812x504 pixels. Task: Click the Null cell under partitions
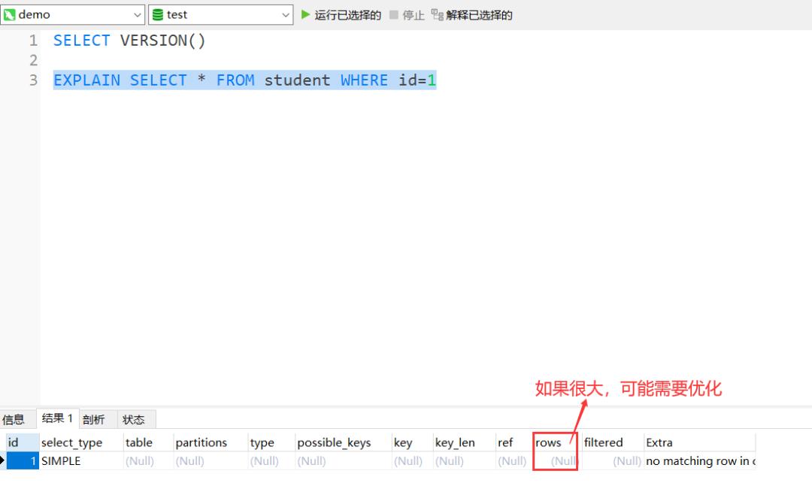pyautogui.click(x=211, y=460)
